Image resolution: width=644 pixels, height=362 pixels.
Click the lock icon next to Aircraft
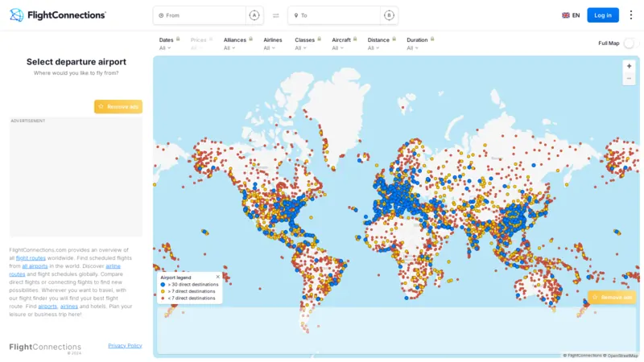click(355, 39)
